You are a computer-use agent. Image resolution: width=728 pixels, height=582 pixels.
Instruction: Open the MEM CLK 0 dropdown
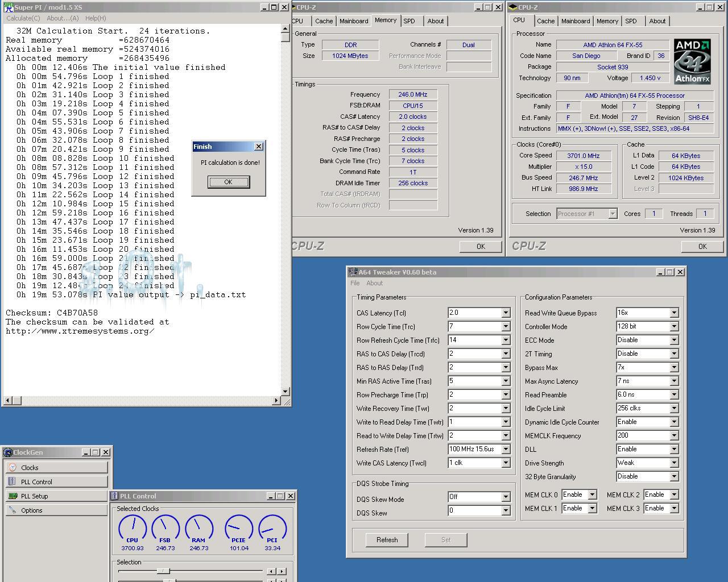592,494
